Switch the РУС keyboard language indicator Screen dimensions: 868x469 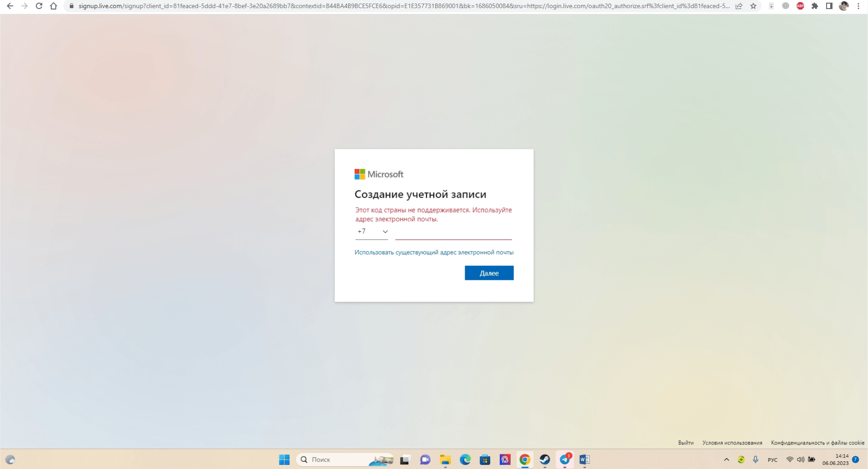[x=773, y=460]
